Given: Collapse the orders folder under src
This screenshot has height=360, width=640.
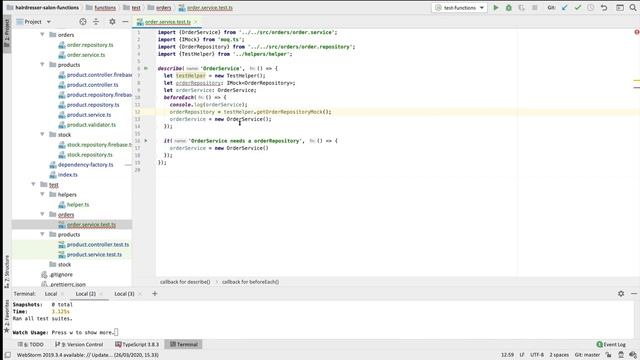Looking at the screenshot, I should pos(42,35).
